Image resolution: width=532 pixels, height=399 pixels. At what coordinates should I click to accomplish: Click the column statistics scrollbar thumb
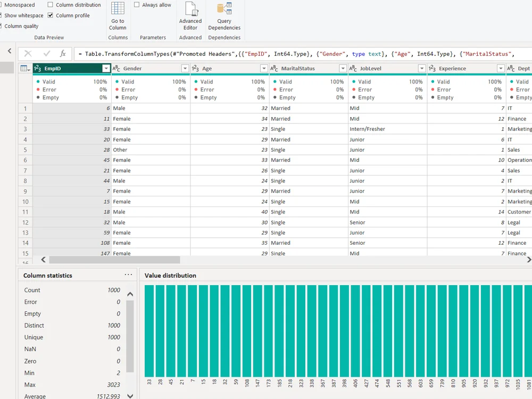(130, 336)
